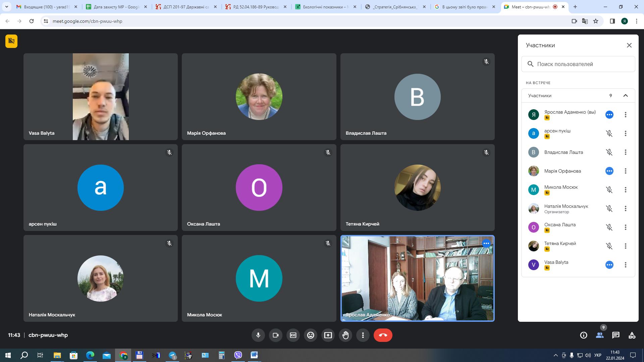The width and height of the screenshot is (644, 362).
Task: Toggle closed captions button
Action: 293,335
